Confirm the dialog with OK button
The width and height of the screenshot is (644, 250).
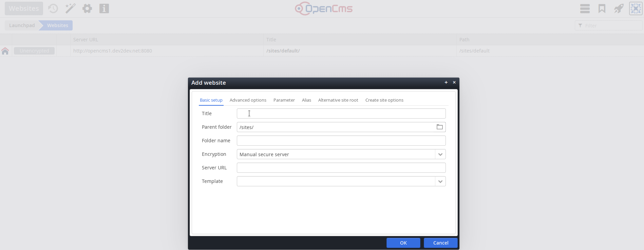403,243
